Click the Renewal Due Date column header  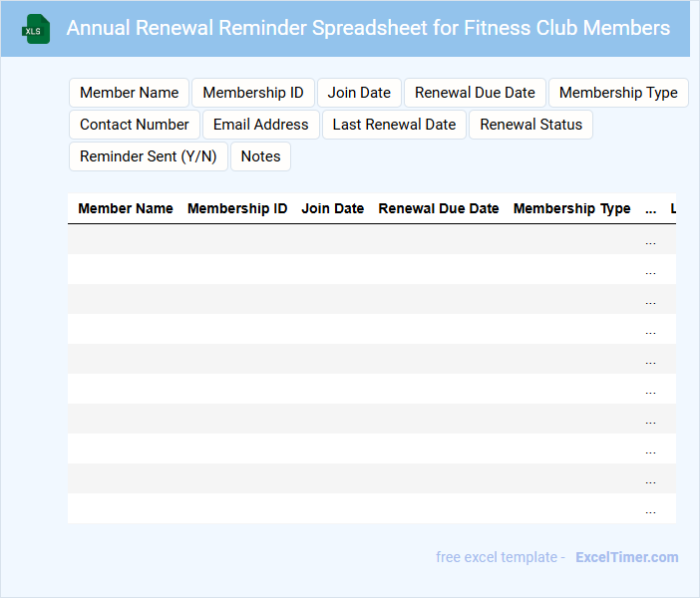439,208
